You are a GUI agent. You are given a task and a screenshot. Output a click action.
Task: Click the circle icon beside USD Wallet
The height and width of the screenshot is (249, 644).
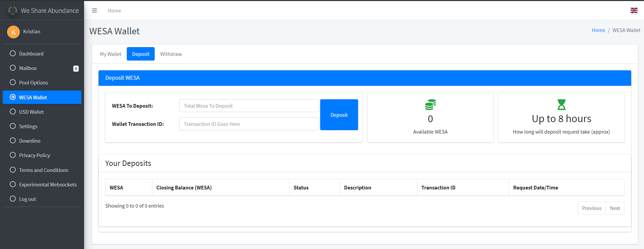click(x=13, y=111)
